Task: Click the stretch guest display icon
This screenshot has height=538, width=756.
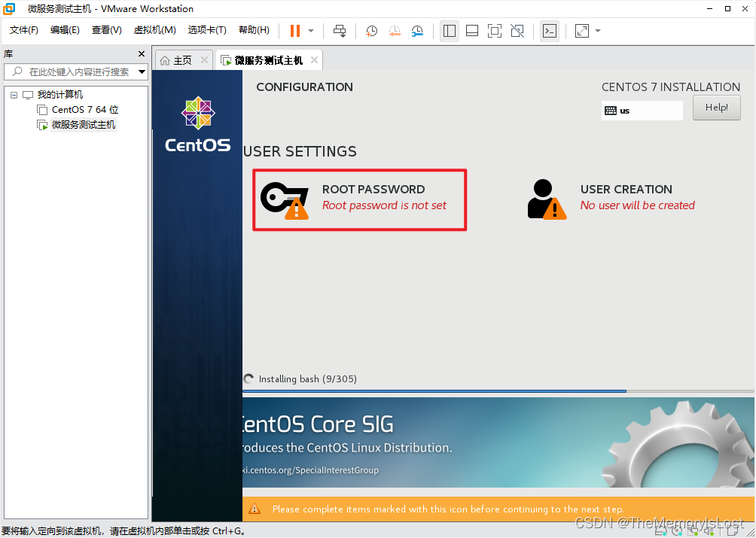Action: tap(582, 31)
